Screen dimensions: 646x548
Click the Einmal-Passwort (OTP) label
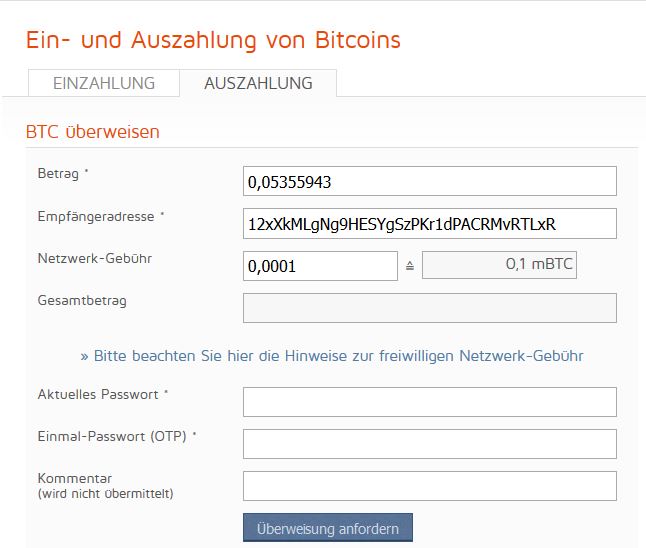tap(112, 436)
